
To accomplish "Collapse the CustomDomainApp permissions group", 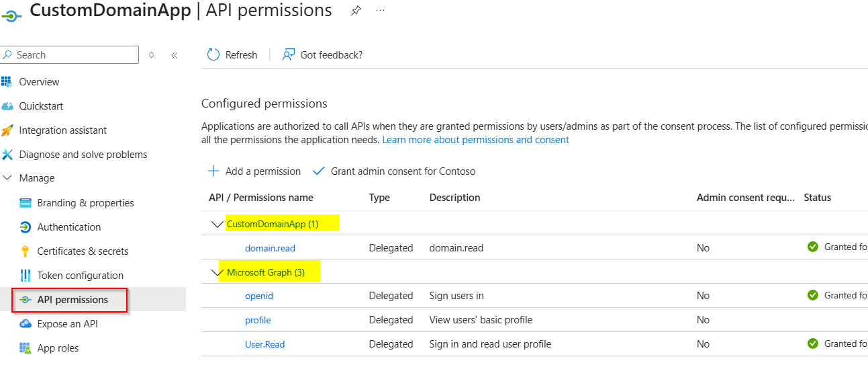I will (217, 225).
